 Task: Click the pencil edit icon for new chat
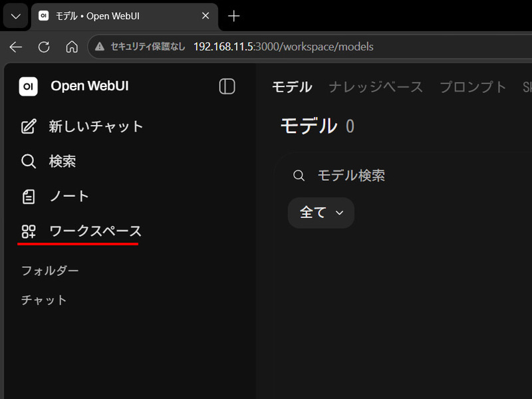[x=29, y=126]
